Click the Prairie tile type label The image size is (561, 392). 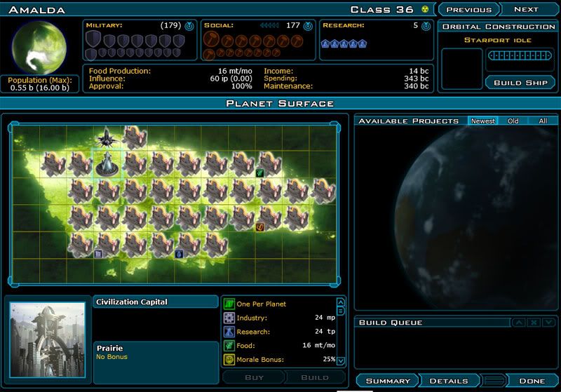click(x=109, y=348)
